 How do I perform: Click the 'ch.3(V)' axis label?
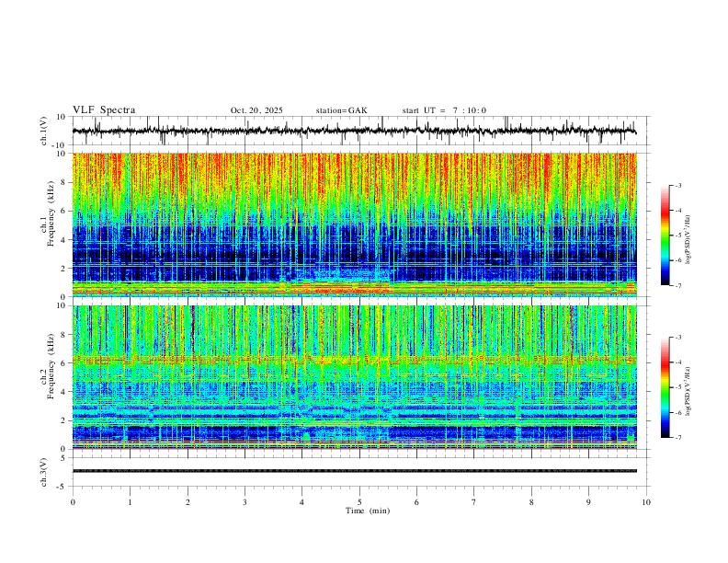(44, 472)
